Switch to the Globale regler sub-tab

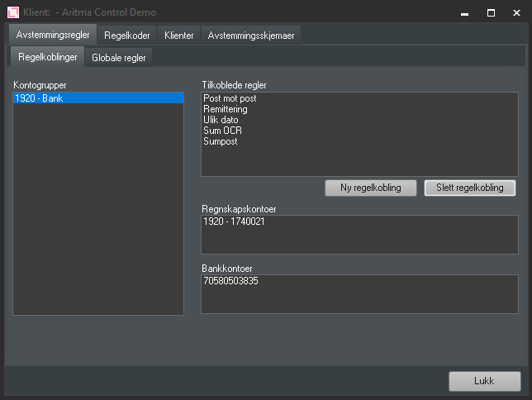pos(118,58)
